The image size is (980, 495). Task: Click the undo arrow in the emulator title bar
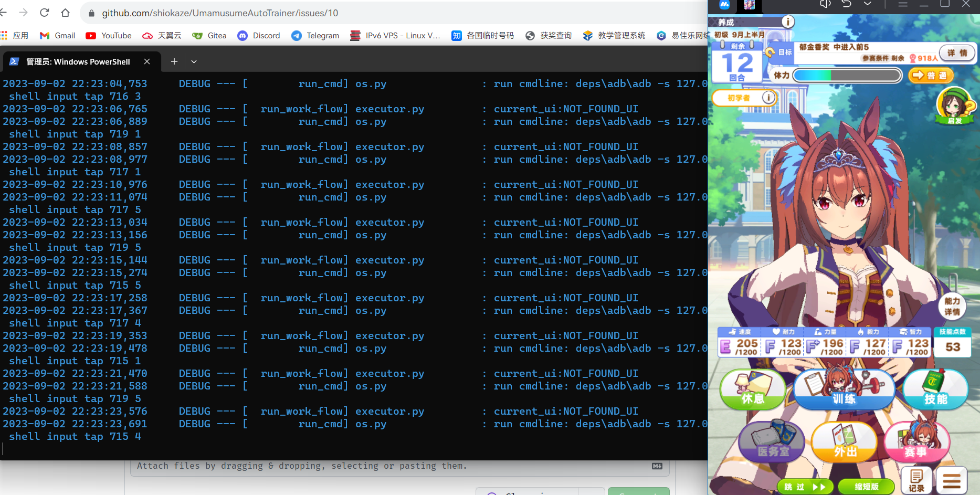pos(846,4)
